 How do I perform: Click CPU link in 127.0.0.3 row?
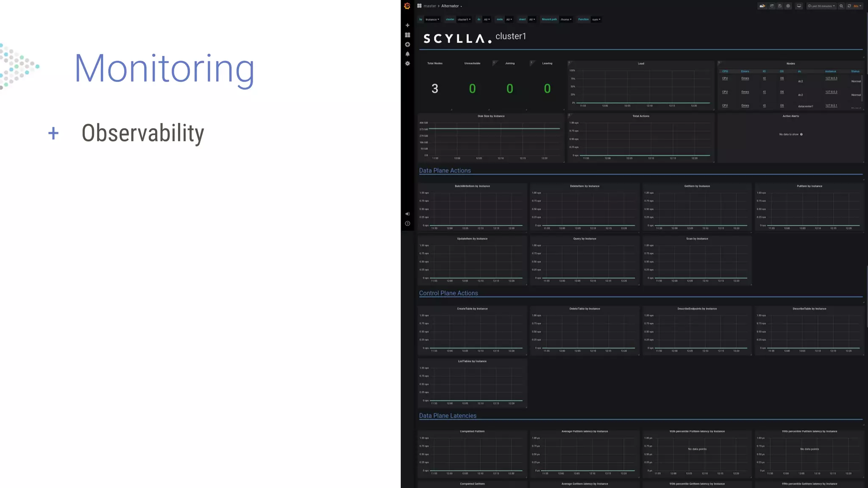[725, 78]
